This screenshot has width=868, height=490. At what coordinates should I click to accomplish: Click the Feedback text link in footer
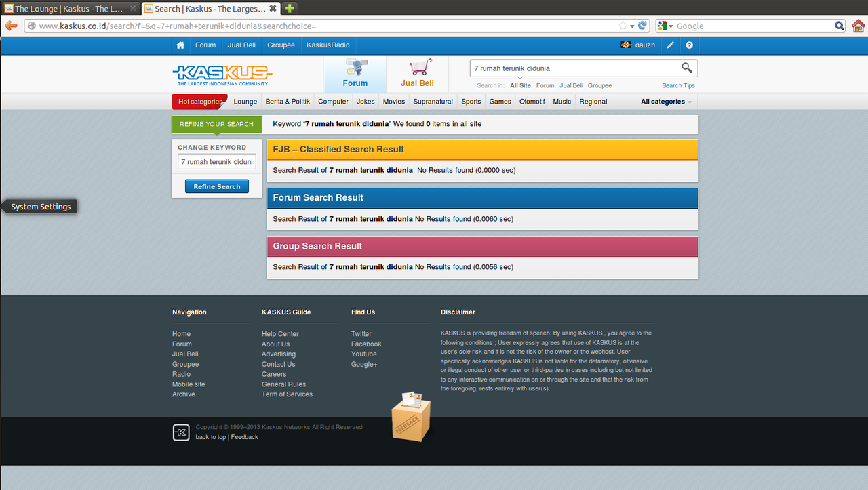pos(245,437)
